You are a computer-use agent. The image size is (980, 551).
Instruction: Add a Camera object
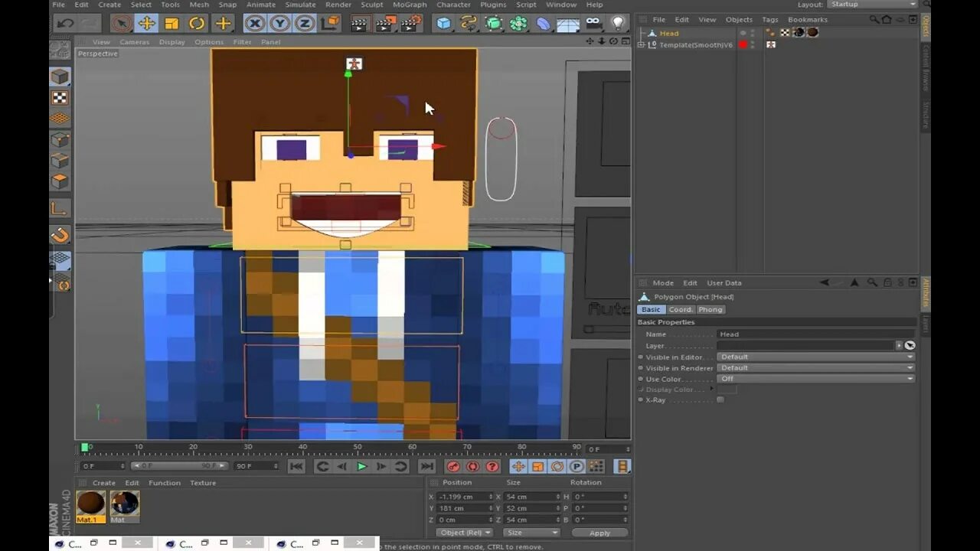(593, 24)
